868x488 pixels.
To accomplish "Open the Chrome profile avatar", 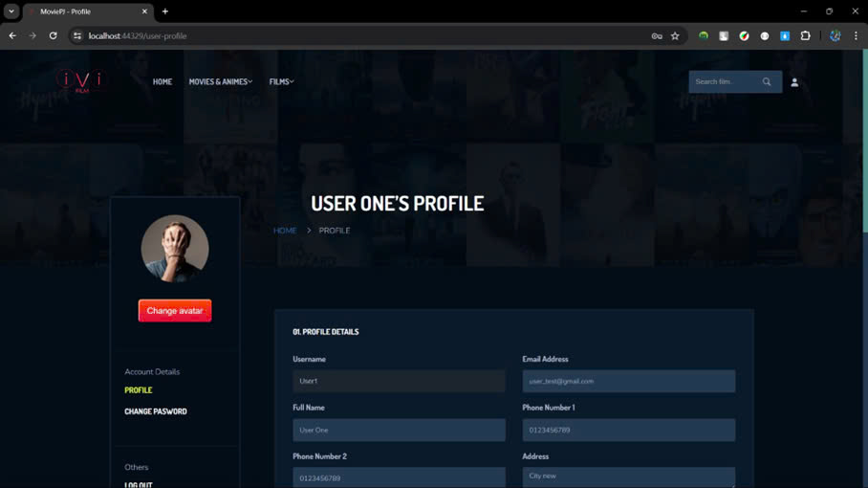I will 835,36.
